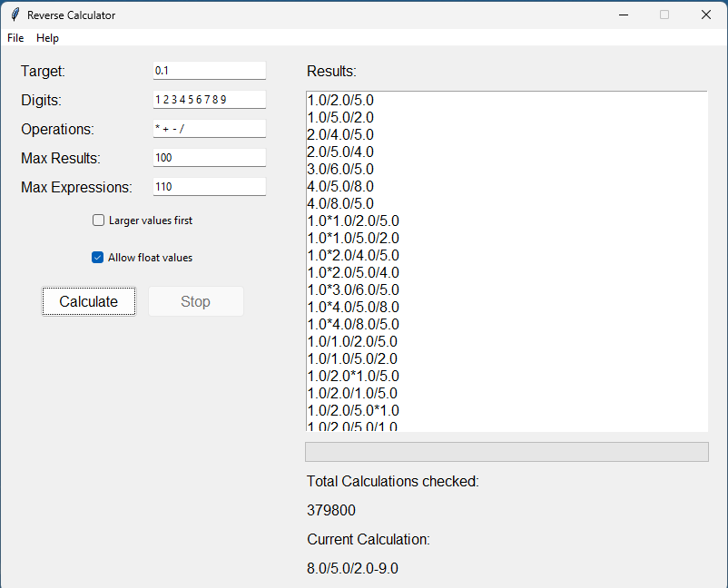Click the Max Results input field
The height and width of the screenshot is (588, 728).
point(210,158)
